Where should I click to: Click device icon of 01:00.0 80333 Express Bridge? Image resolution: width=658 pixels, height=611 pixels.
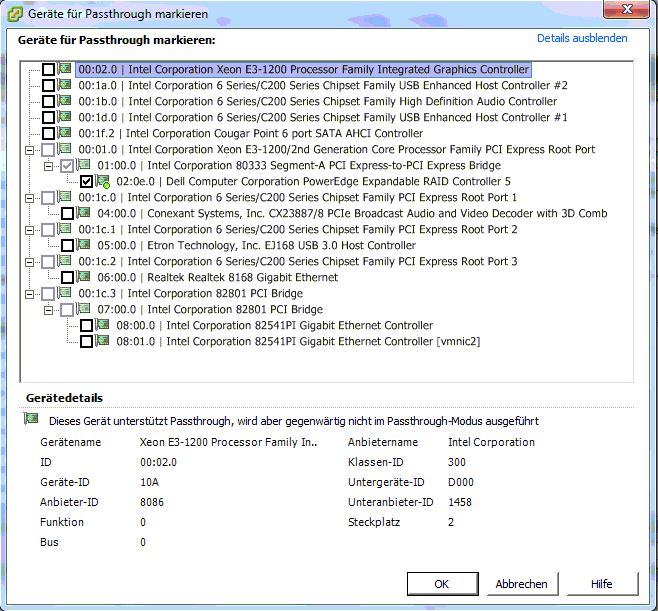pos(84,164)
